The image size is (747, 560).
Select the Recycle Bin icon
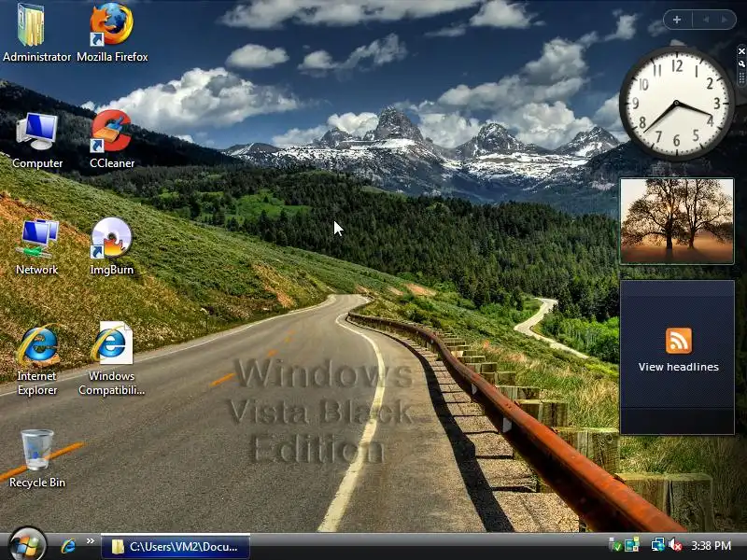37,450
